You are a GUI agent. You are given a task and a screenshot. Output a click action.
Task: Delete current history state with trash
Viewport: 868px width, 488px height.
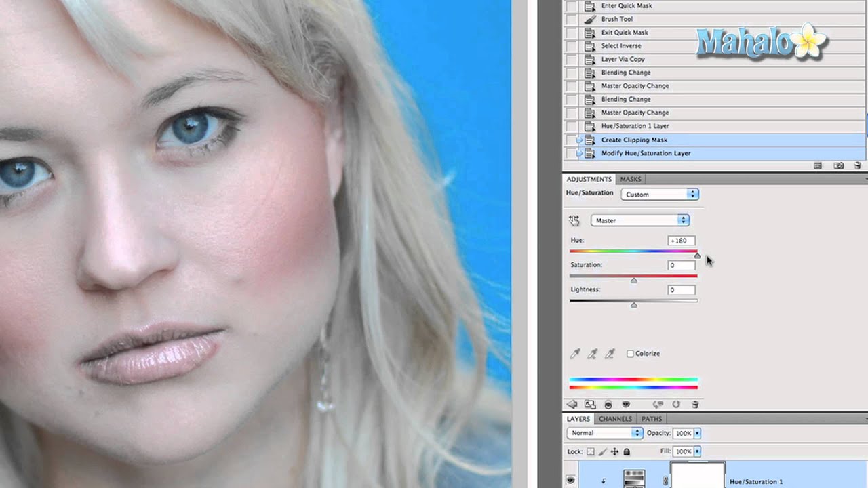click(858, 165)
